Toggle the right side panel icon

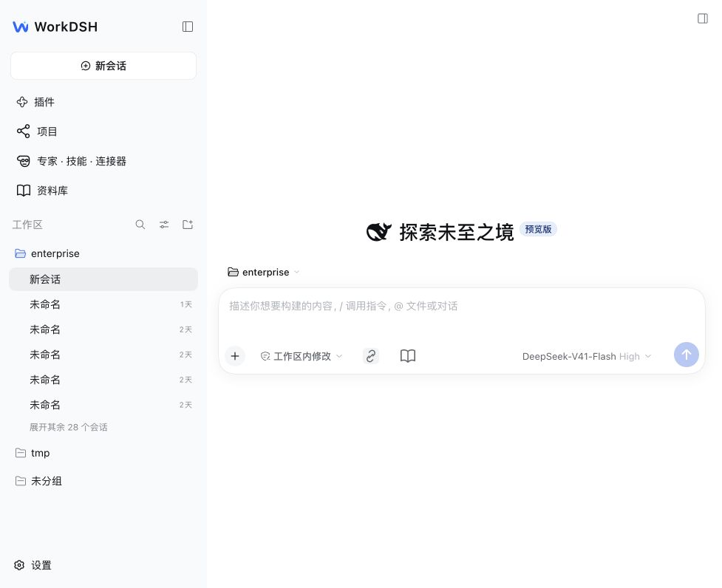point(702,18)
